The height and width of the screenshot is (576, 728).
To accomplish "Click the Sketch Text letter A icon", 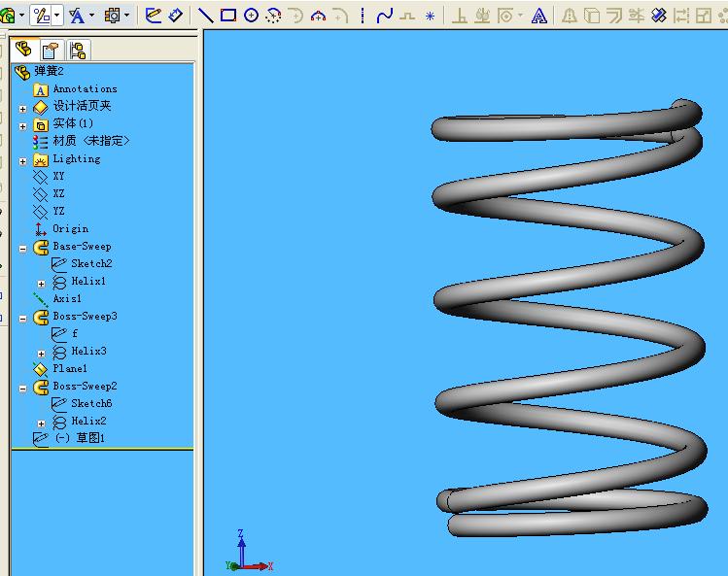I will click(538, 16).
